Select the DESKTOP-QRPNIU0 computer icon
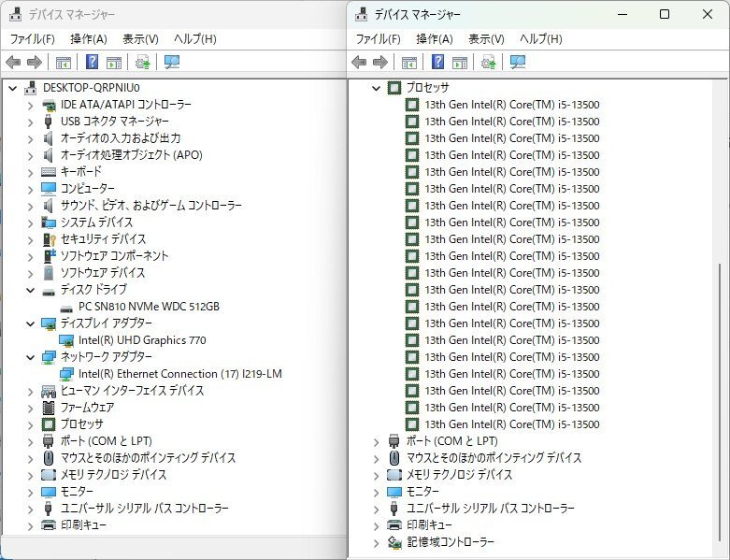730x560 pixels. point(30,88)
